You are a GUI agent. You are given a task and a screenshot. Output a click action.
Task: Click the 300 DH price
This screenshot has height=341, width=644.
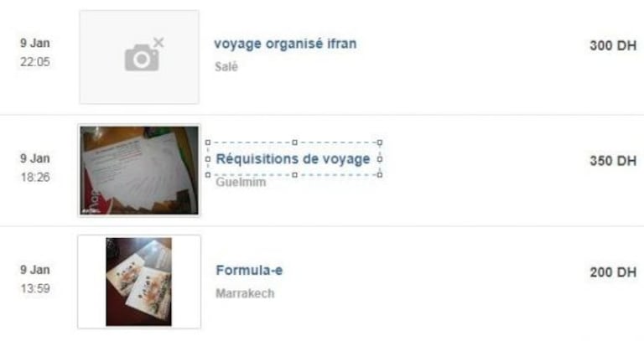(x=613, y=45)
